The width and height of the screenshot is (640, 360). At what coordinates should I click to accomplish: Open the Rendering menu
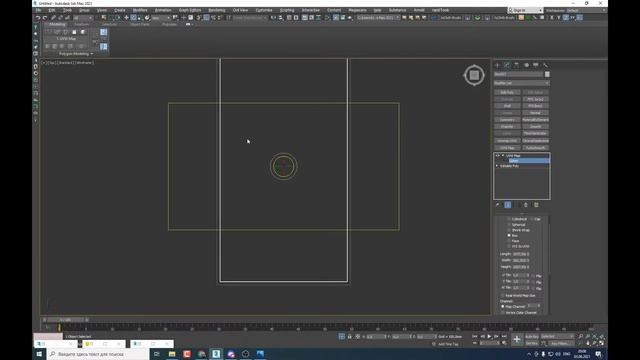pos(217,10)
